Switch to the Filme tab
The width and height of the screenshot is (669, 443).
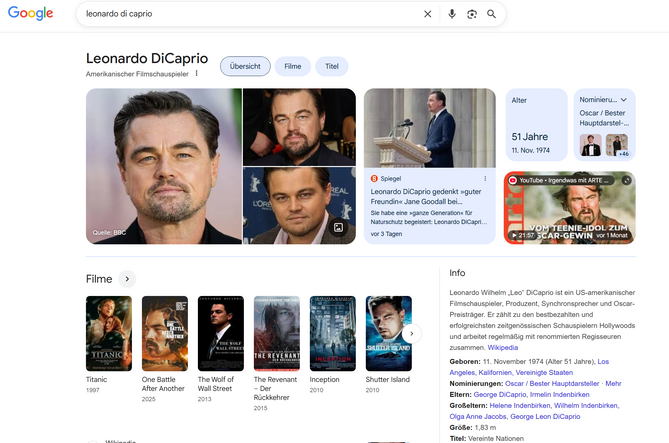pos(292,66)
